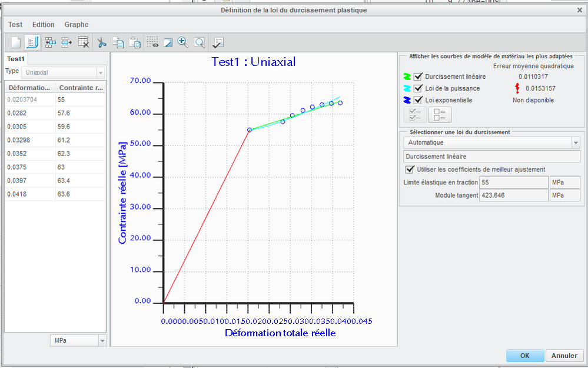The image size is (588, 368).
Task: Expand the Uniaxial type dropdown
Action: coord(101,72)
